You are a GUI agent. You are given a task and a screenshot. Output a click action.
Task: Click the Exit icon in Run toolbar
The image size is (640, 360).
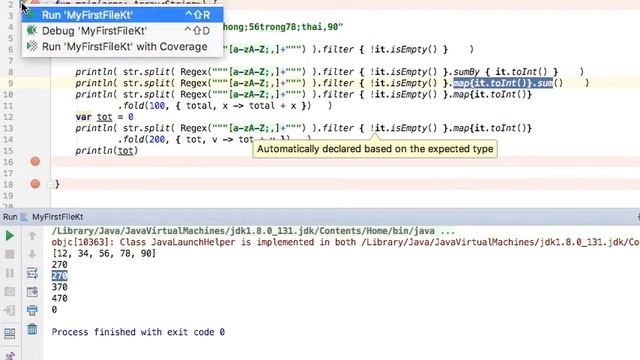[9, 310]
